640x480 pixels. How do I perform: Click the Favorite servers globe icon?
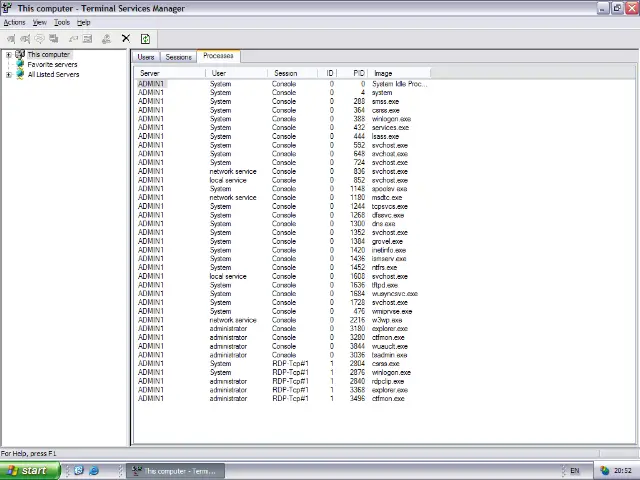[x=20, y=64]
